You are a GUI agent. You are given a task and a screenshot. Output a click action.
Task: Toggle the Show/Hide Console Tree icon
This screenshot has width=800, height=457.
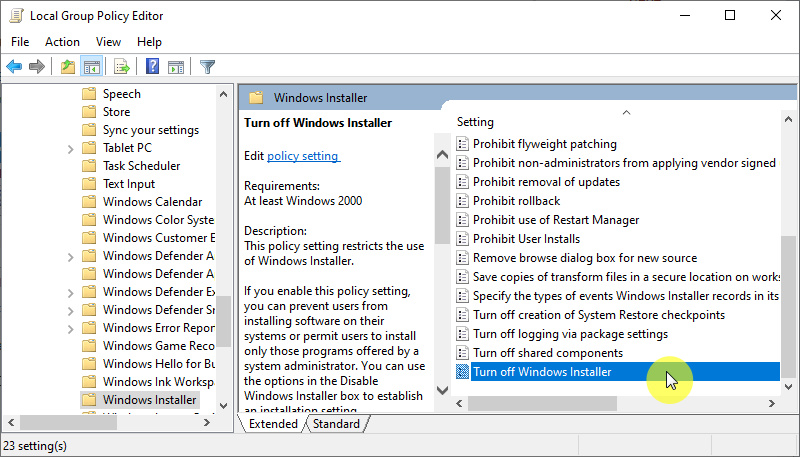pos(91,67)
